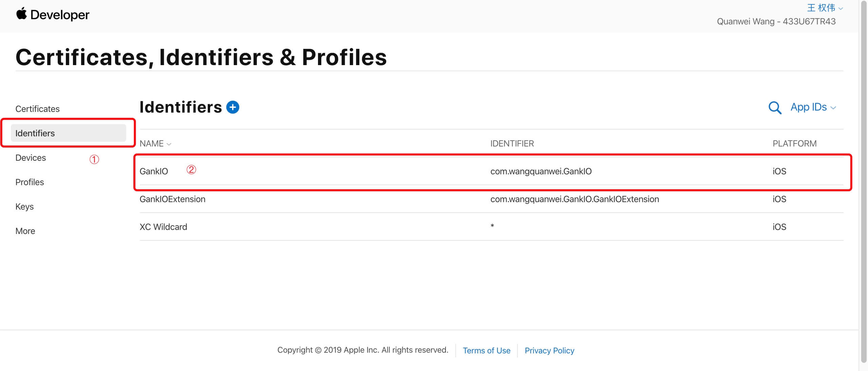This screenshot has width=868, height=371.
Task: Open the Keys section
Action: [x=24, y=207]
